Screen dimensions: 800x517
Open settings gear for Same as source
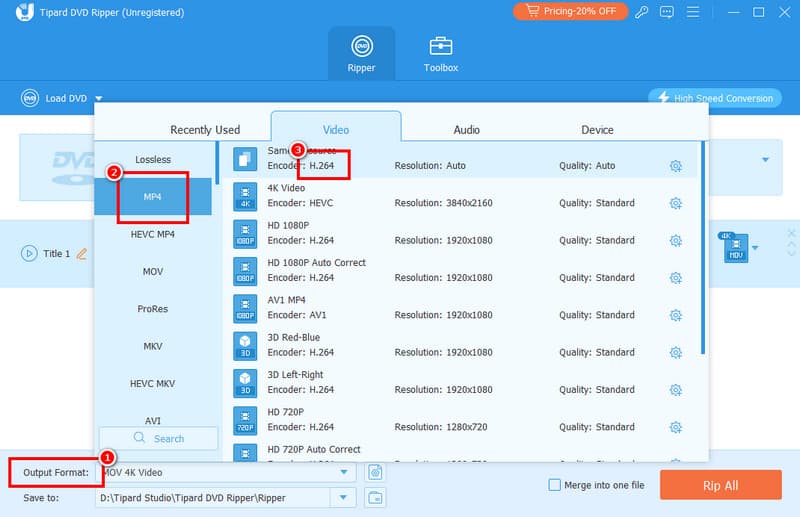pos(676,166)
